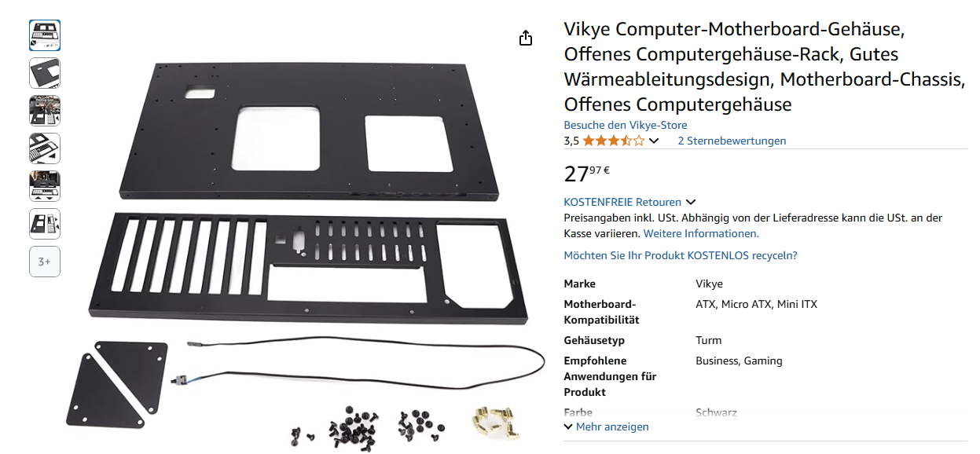Click the share icon above product image
Image resolution: width=980 pixels, height=454 pixels.
click(526, 38)
